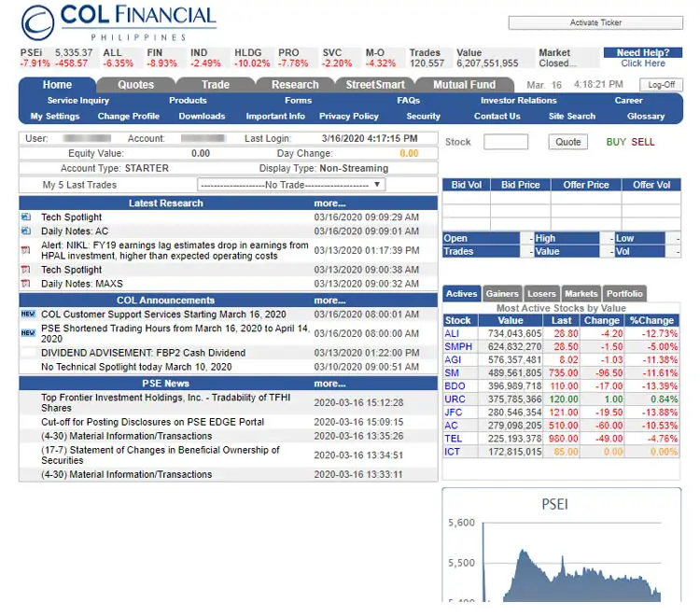The image size is (700, 616).
Task: Open the FAQs menu link
Action: point(409,101)
